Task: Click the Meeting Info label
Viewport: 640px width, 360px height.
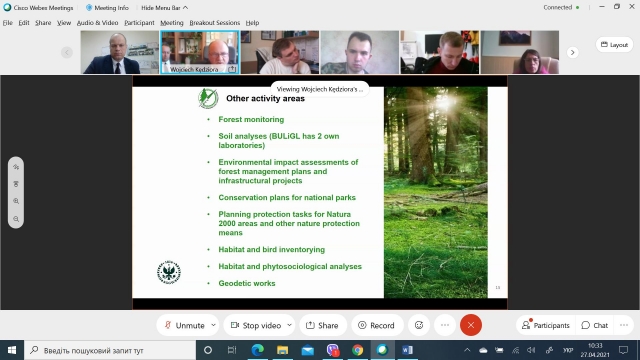Action: coord(111,8)
